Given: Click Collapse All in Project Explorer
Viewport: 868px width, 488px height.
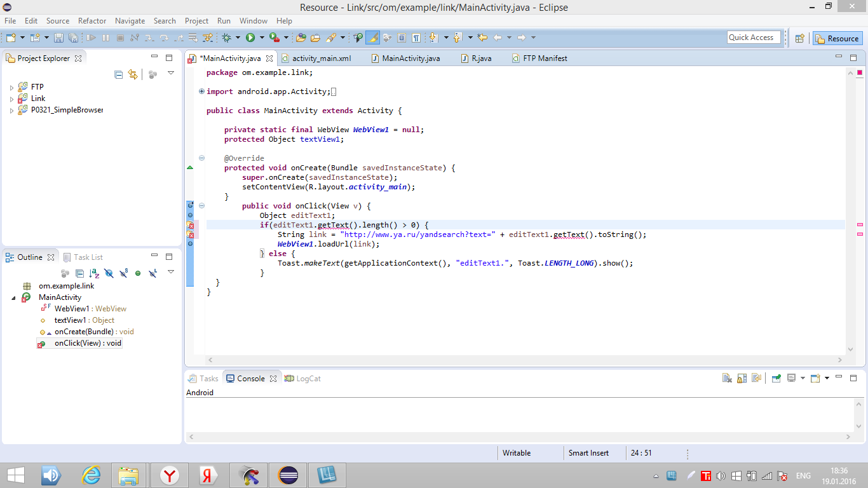Looking at the screenshot, I should [118, 74].
